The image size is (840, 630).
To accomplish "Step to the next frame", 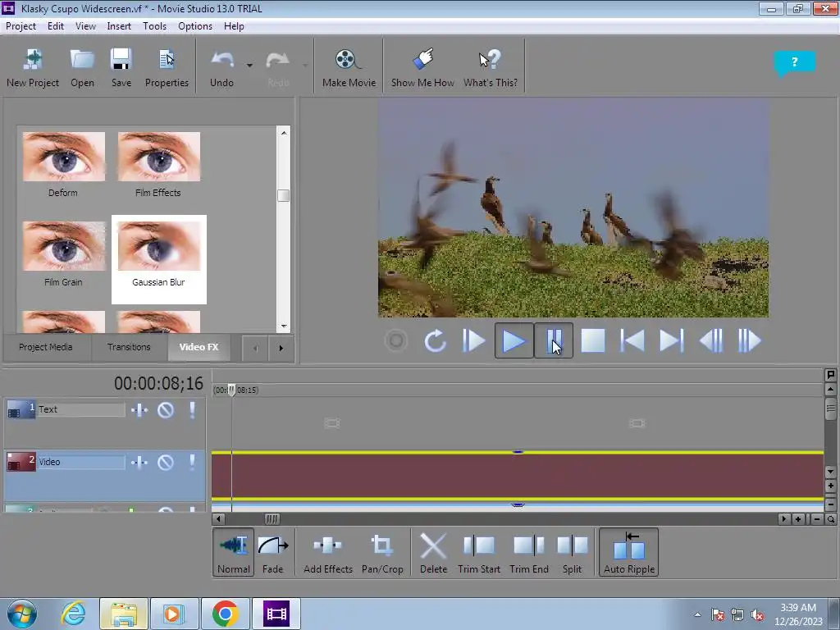I will (x=750, y=340).
